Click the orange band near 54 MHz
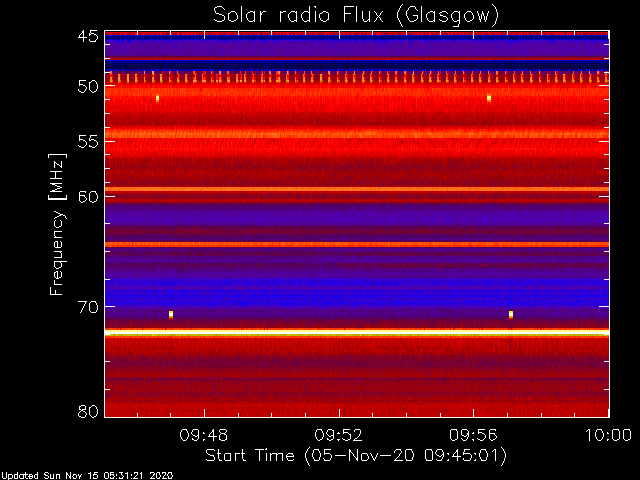The image size is (640, 480). pos(357,134)
